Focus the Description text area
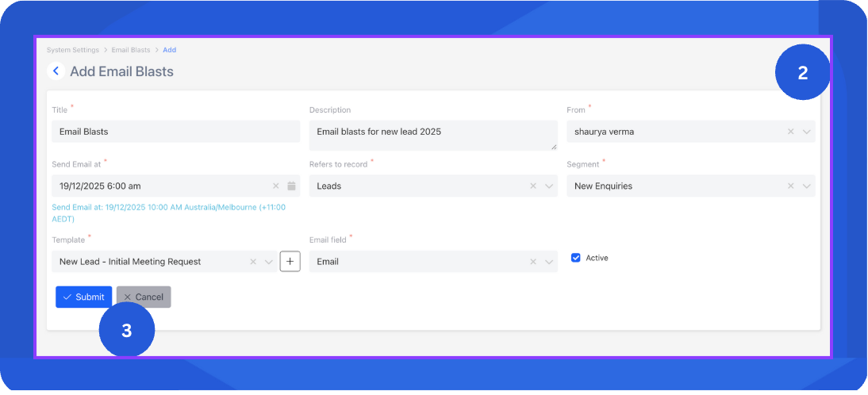868x395 pixels. point(433,135)
